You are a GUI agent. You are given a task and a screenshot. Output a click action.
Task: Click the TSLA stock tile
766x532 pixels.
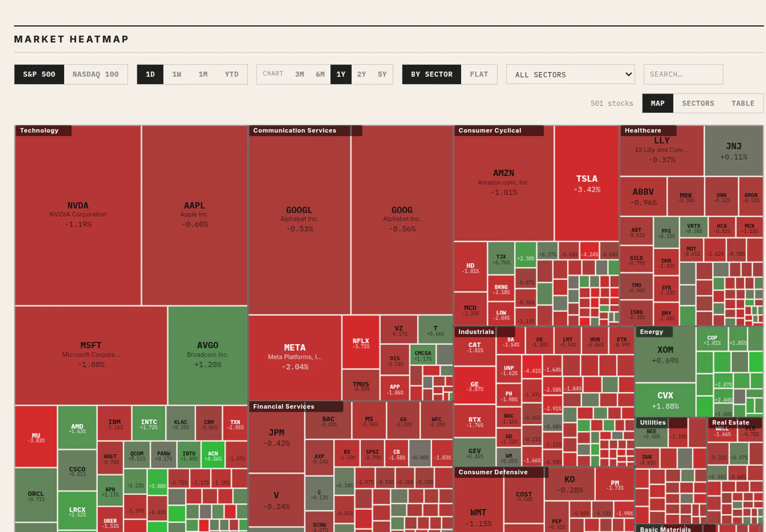(x=587, y=183)
